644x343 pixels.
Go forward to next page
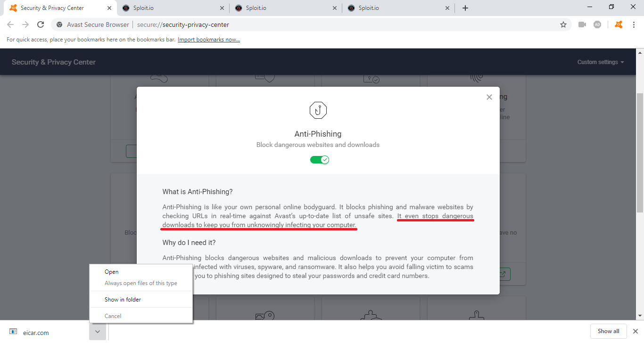(25, 24)
